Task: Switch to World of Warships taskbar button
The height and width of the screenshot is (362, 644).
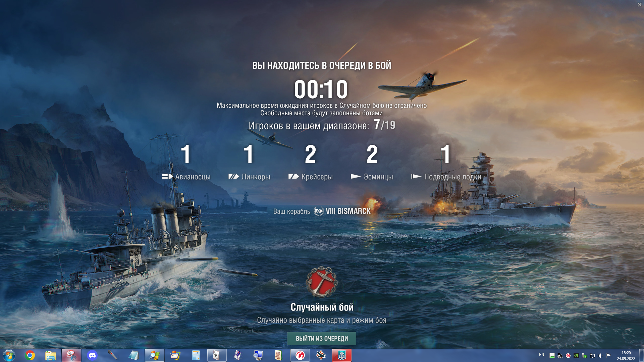Action: click(341, 355)
